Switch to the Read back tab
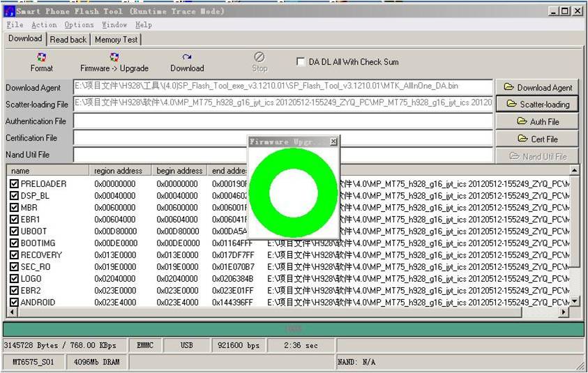The width and height of the screenshot is (588, 373). [68, 39]
